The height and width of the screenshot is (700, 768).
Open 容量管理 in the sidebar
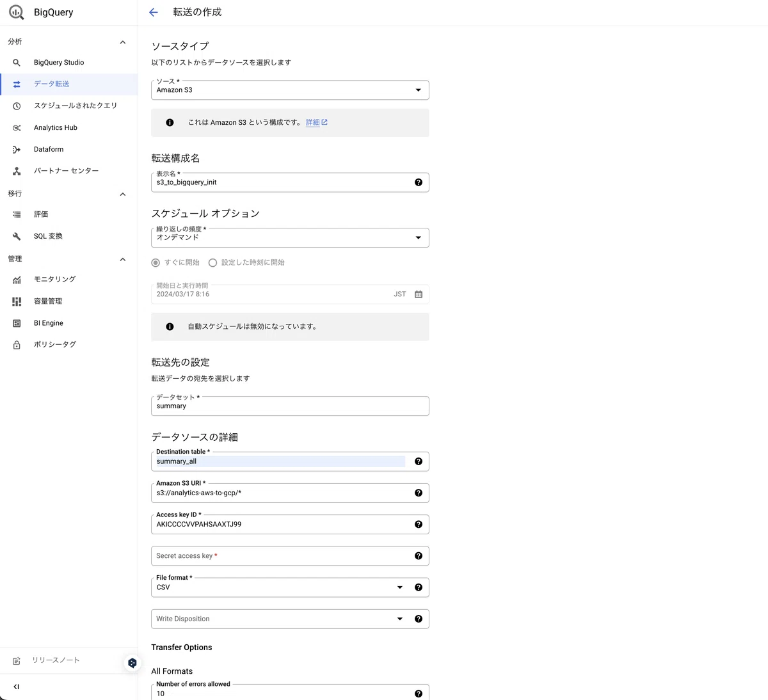pyautogui.click(x=68, y=301)
